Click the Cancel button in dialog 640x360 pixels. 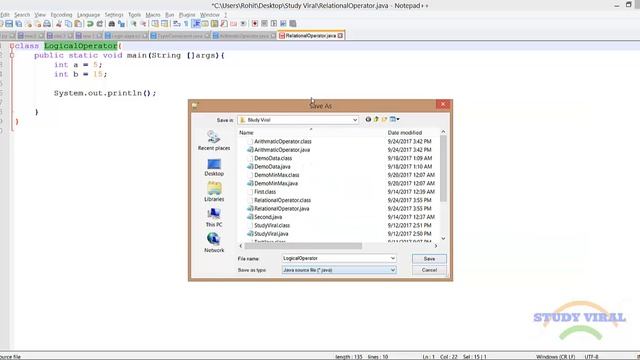(x=429, y=270)
